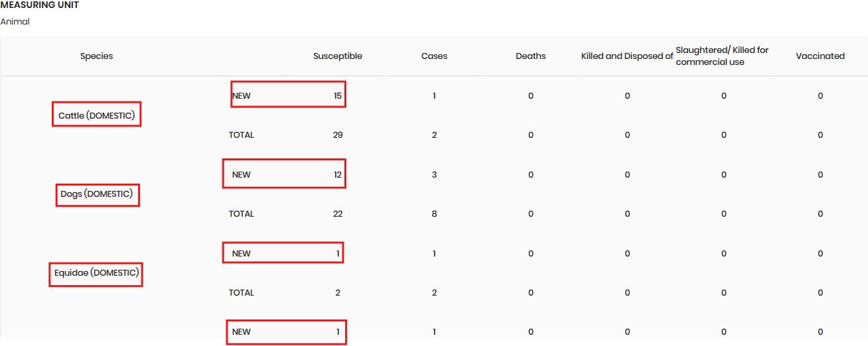Viewport: 868px width, 346px height.
Task: Click the TOTAL label in Equidae row
Action: tap(242, 293)
